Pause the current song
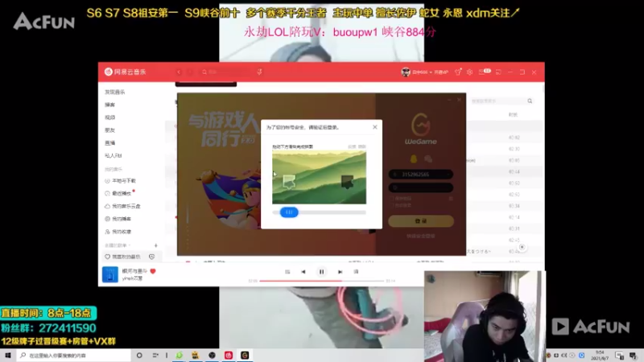This screenshot has height=362, width=644. pyautogui.click(x=321, y=272)
